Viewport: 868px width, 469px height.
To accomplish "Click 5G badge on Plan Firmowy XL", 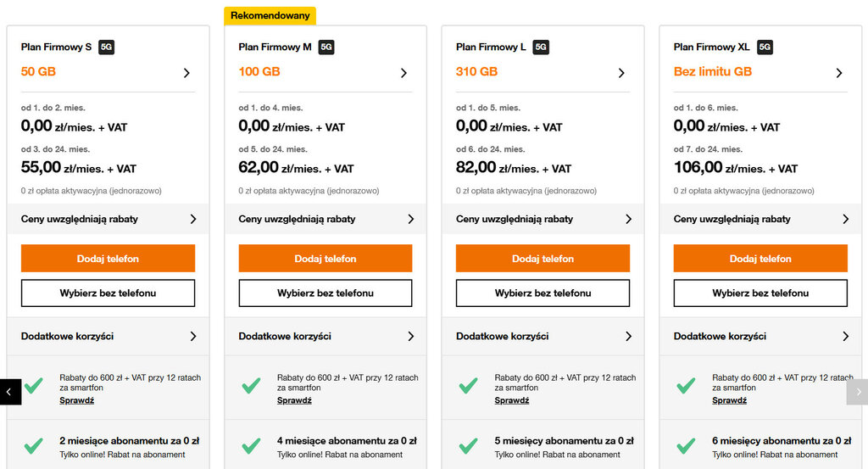I will point(765,47).
